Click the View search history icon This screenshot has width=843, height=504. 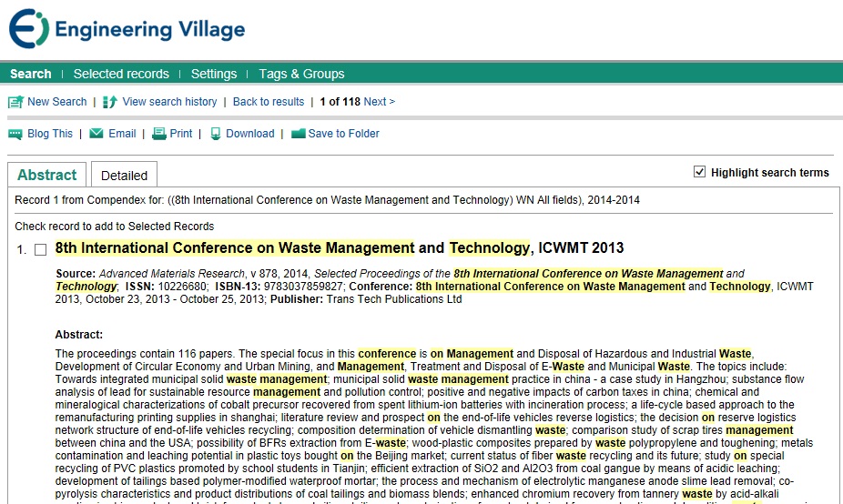pos(110,102)
